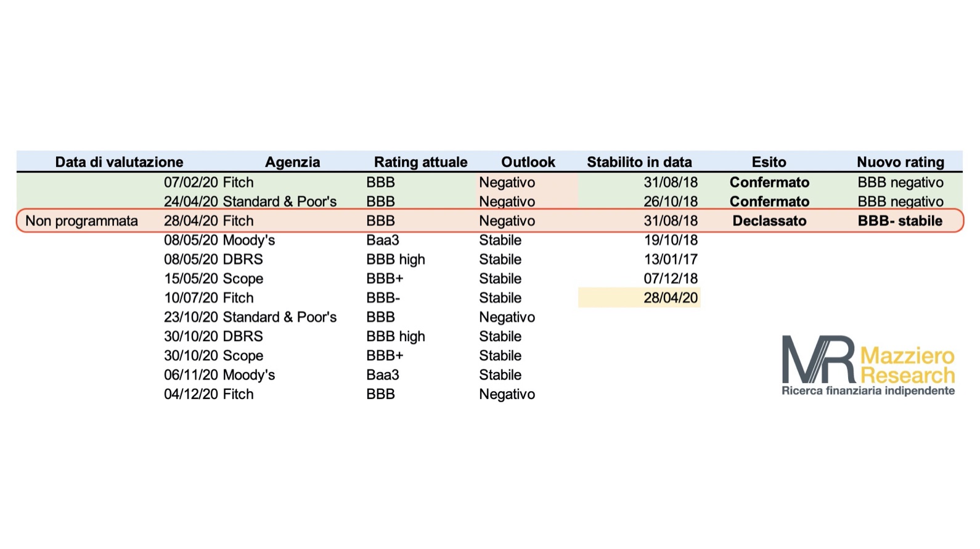Click the Mazziero Research MR logo
Viewport: 980px width, 549px height.
tap(868, 365)
